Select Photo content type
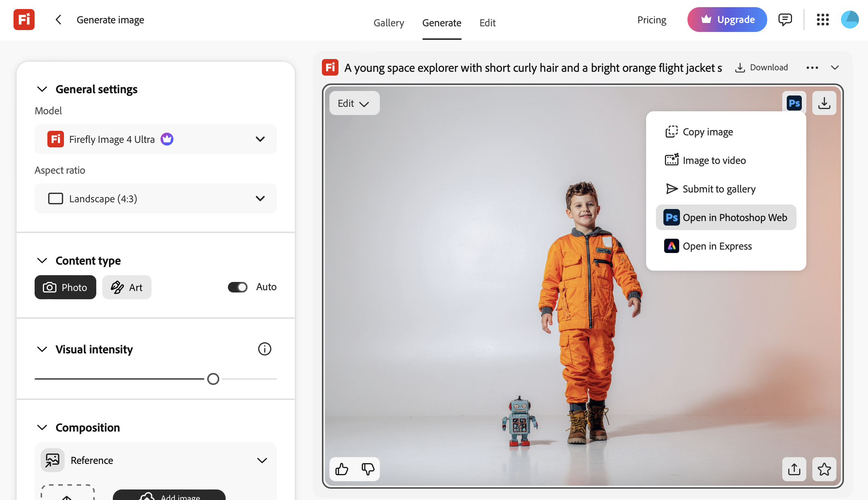Screen dimensions: 868x500 pyautogui.click(x=65, y=287)
